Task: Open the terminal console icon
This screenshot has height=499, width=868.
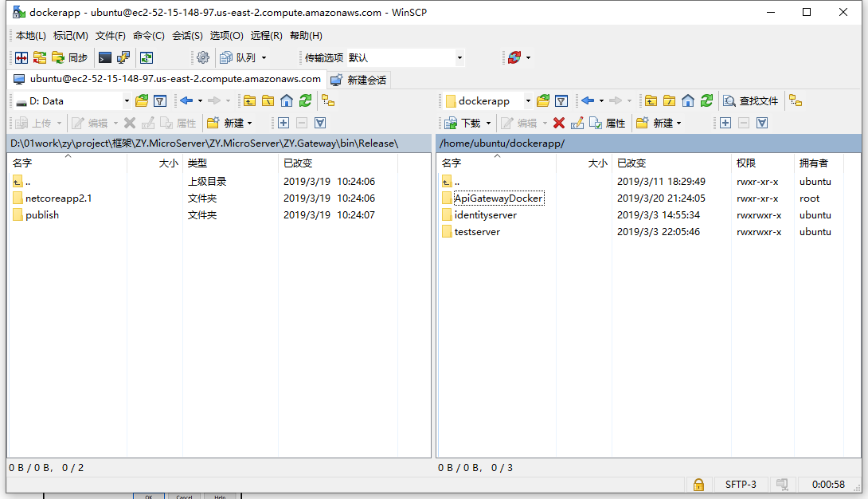Action: pyautogui.click(x=105, y=57)
